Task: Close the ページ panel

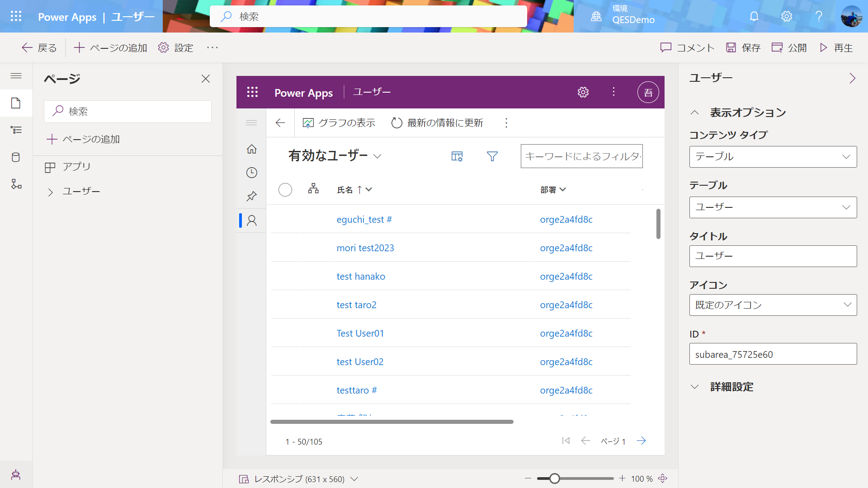Action: tap(206, 79)
